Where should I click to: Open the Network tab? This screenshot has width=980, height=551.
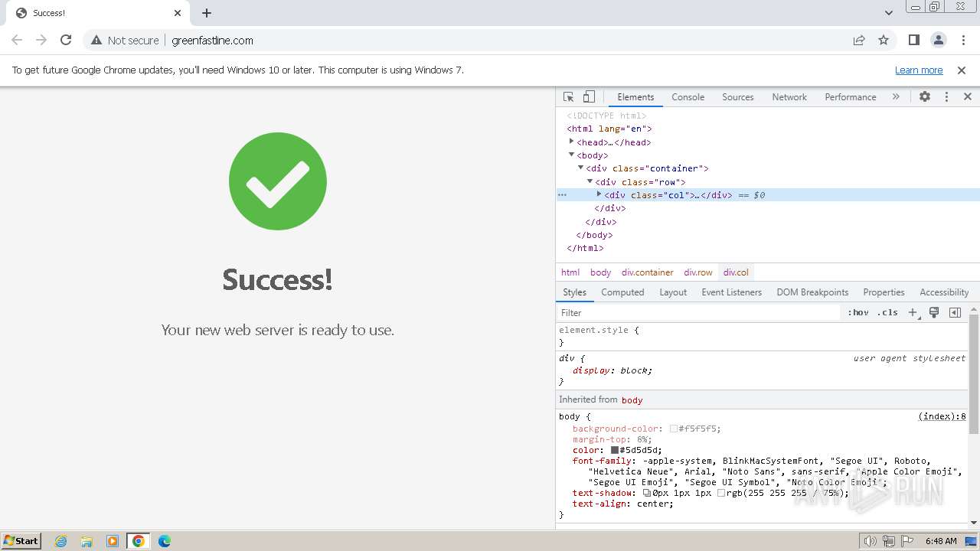pyautogui.click(x=789, y=97)
